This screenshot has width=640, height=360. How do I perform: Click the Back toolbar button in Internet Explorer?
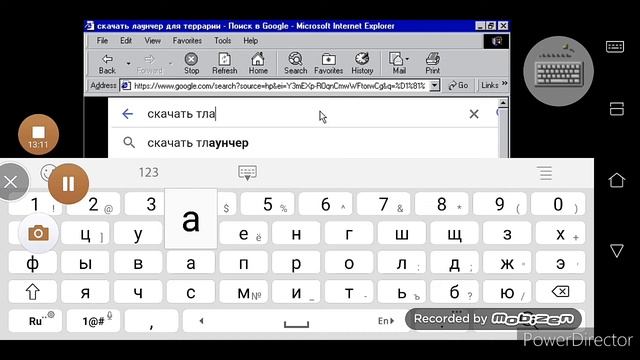coord(107,64)
